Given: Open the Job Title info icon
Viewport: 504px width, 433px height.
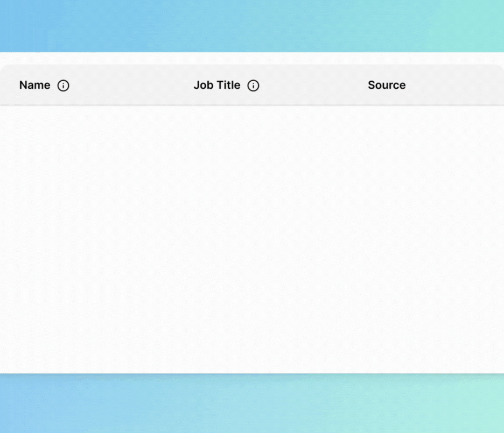Looking at the screenshot, I should pyautogui.click(x=253, y=86).
